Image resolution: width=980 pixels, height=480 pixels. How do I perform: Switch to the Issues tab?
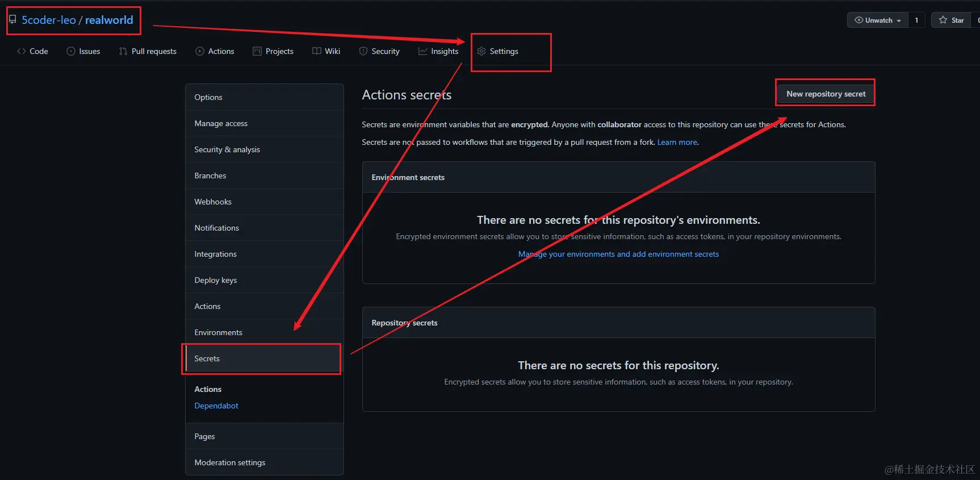click(83, 51)
